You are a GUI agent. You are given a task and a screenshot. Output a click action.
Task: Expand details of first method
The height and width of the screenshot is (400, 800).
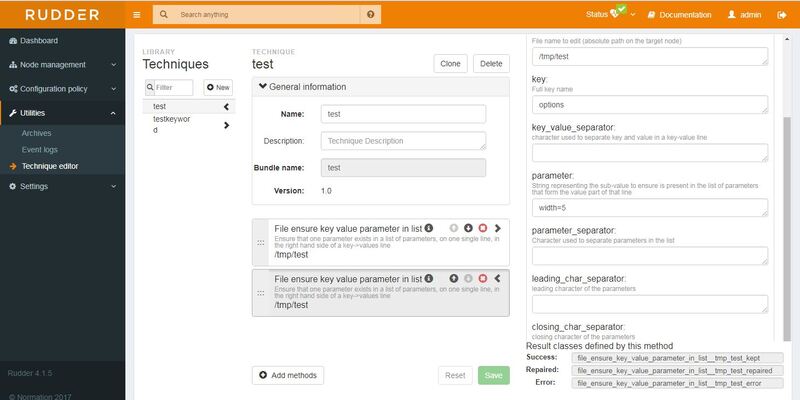[497, 228]
